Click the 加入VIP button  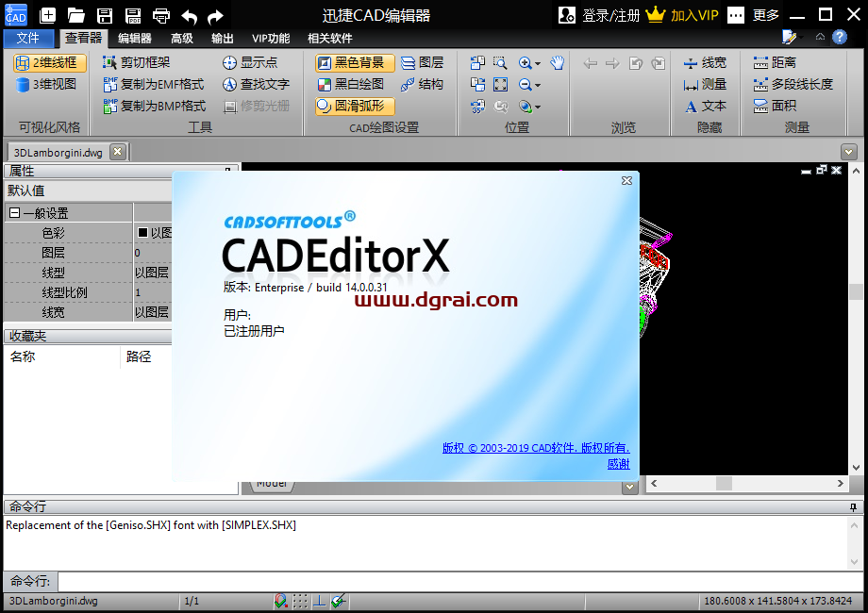coord(682,15)
